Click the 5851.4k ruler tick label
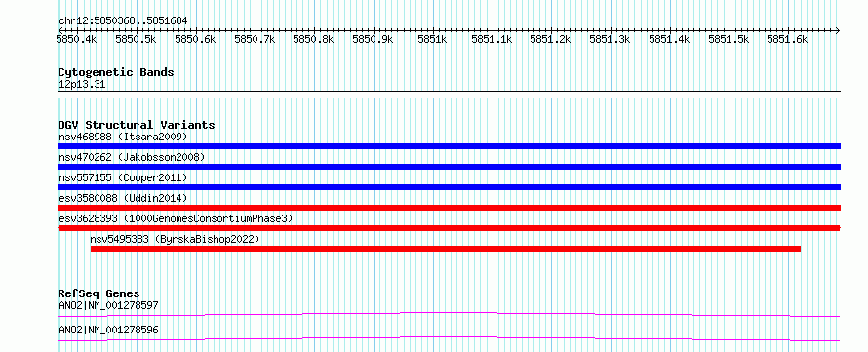The image size is (868, 352). [669, 39]
